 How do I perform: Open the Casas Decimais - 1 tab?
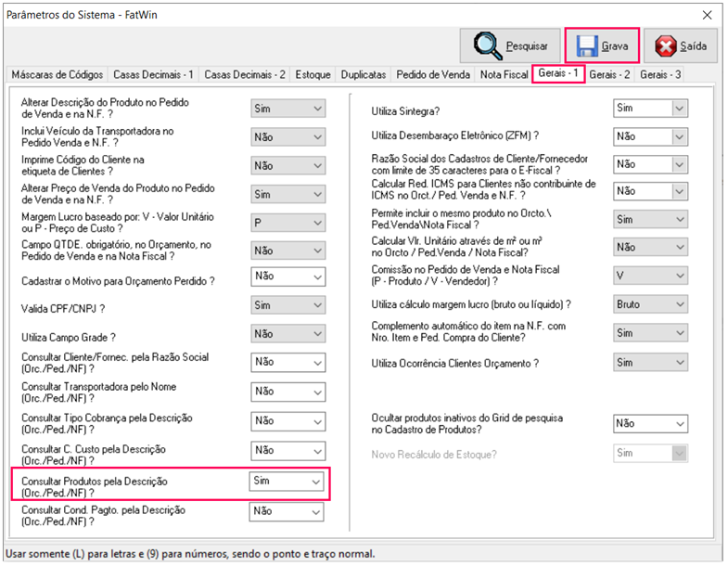(153, 74)
